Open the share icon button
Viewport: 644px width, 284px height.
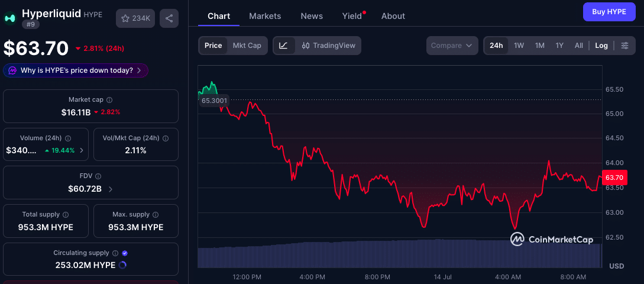tap(169, 18)
